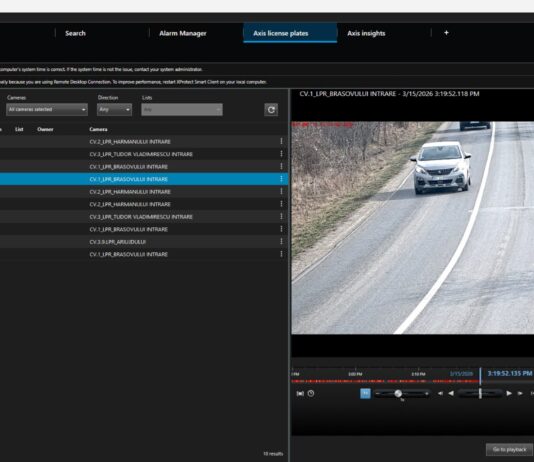Refresh the license plate results list
This screenshot has height=462, width=534.
[x=271, y=110]
